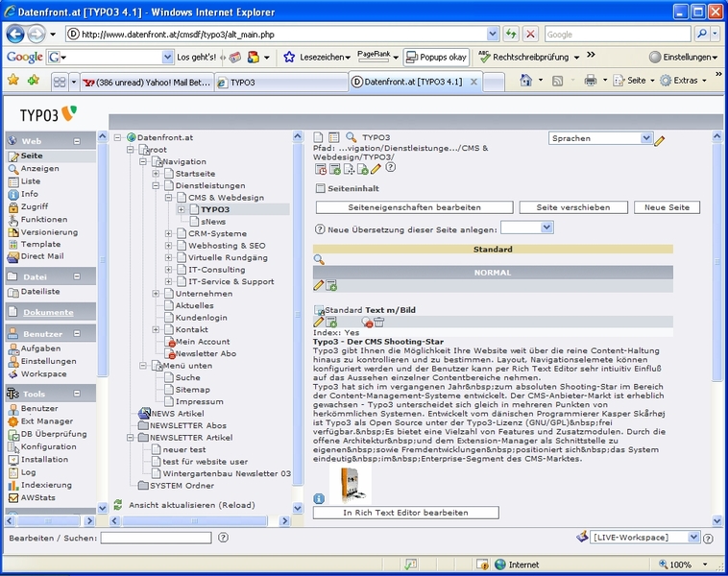This screenshot has height=576, width=728.
Task: Click the browser refresh button
Action: coord(511,34)
